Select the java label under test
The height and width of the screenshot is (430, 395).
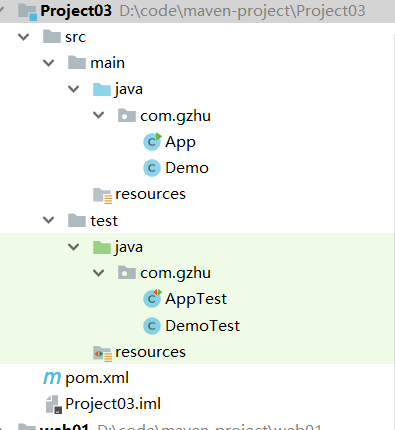pos(129,248)
